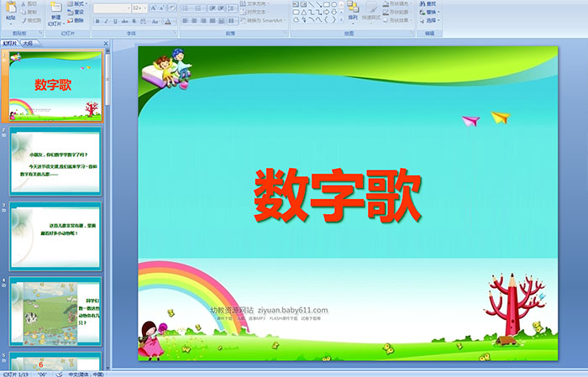Select the Oval shape
The height and width of the screenshot is (377, 588).
(x=333, y=4)
